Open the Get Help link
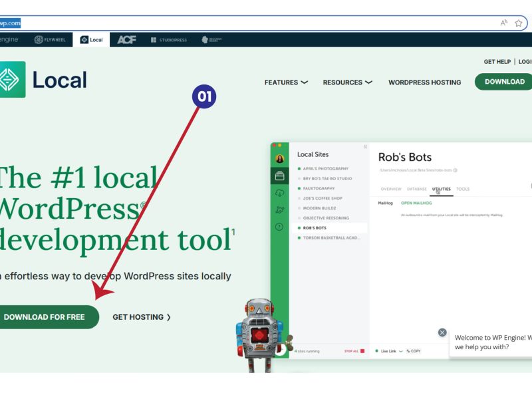 [497, 61]
